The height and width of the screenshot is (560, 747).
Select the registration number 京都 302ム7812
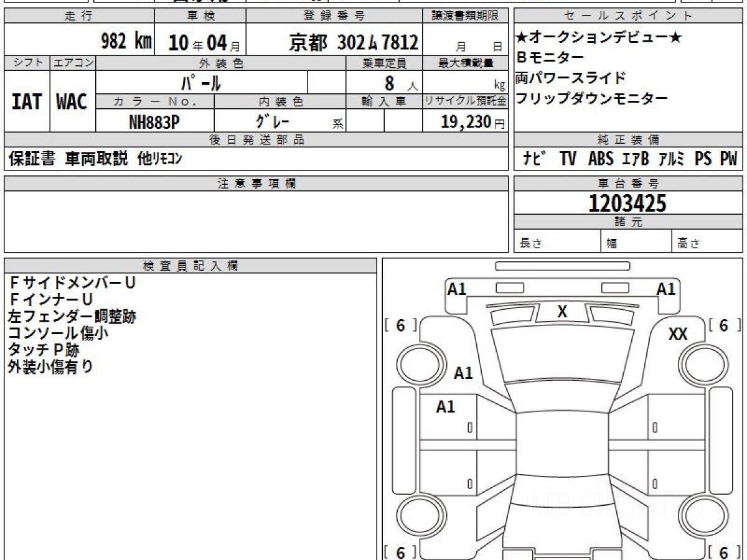click(x=354, y=42)
